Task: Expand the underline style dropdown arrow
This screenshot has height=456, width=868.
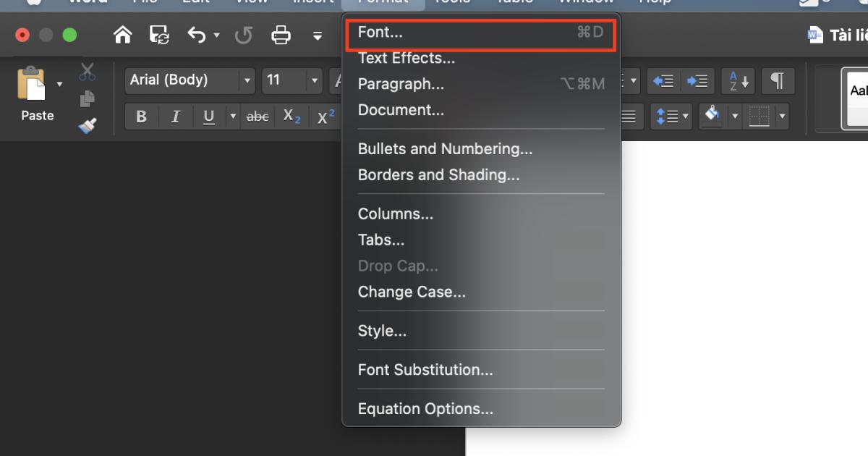Action: click(233, 116)
